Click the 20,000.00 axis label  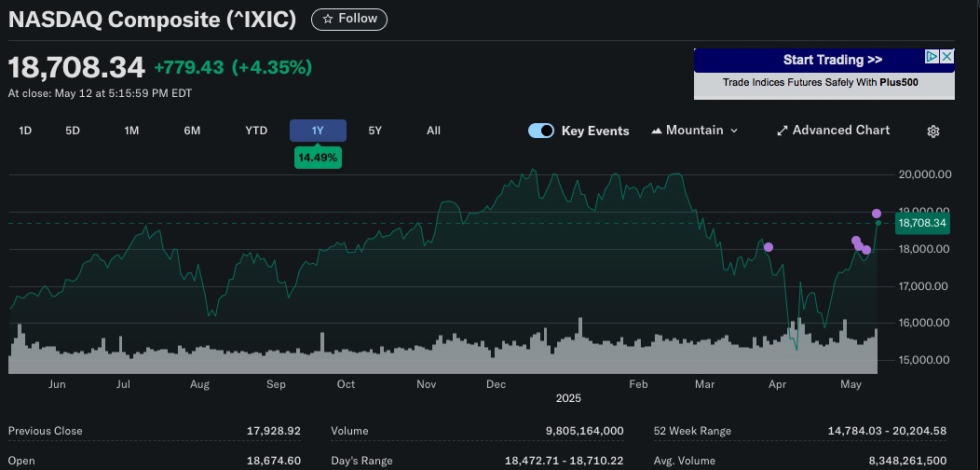point(924,174)
